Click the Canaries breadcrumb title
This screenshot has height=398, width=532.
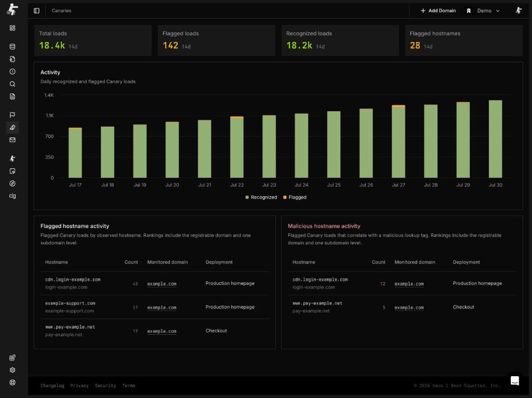61,11
